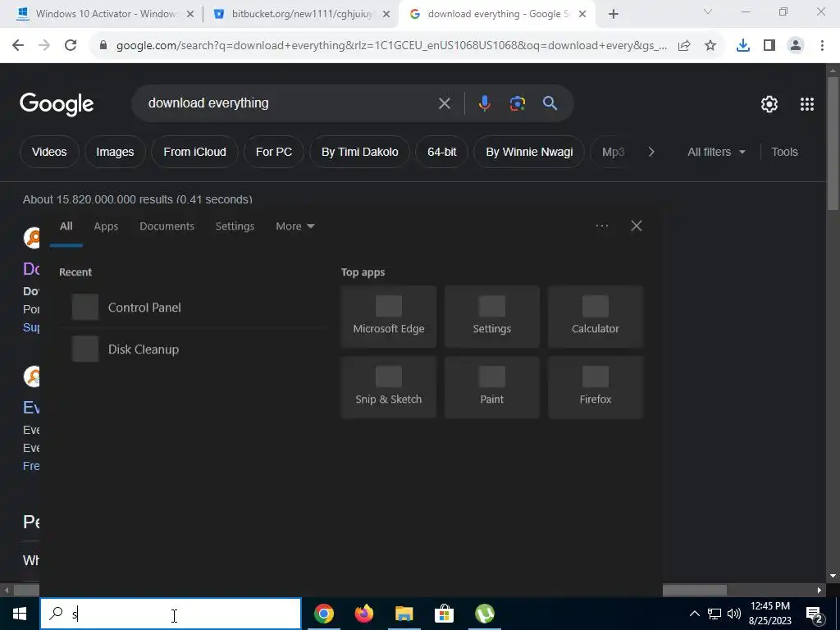Open Windows search options ellipsis
Image resolution: width=840 pixels, height=630 pixels.
coord(601,226)
